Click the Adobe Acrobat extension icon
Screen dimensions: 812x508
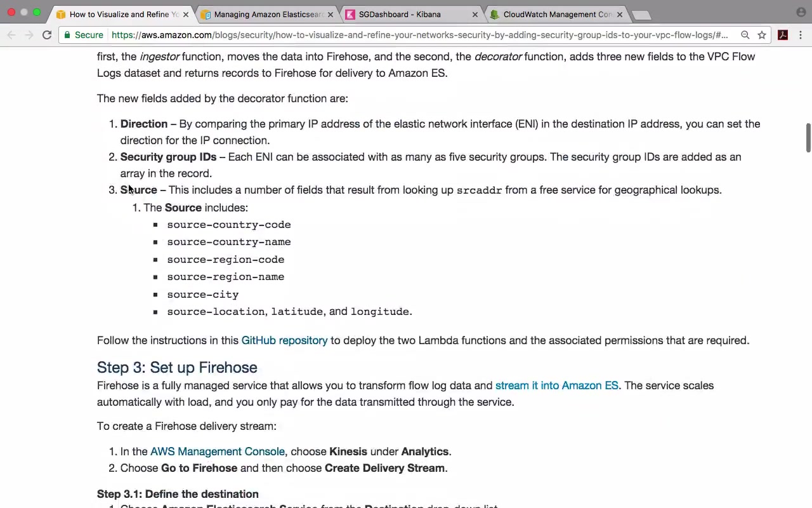point(783,35)
